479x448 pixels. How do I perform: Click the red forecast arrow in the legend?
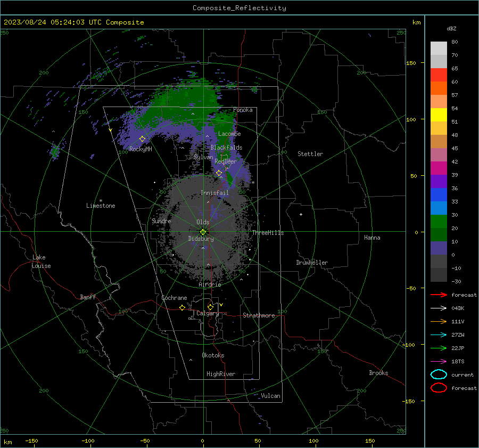coord(439,295)
